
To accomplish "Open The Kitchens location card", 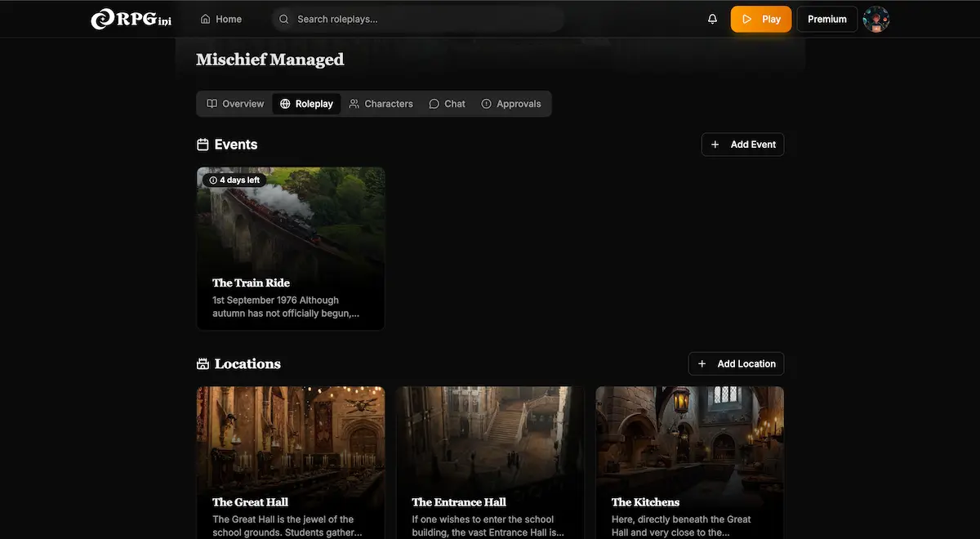I will tap(689, 461).
